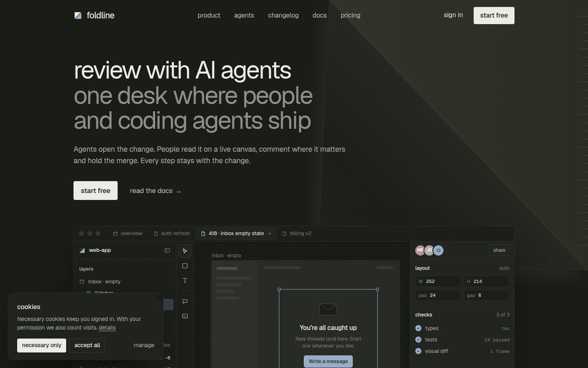This screenshot has width=588, height=368.
Task: Open the terminal tool in the toolbar
Action: 185,316
